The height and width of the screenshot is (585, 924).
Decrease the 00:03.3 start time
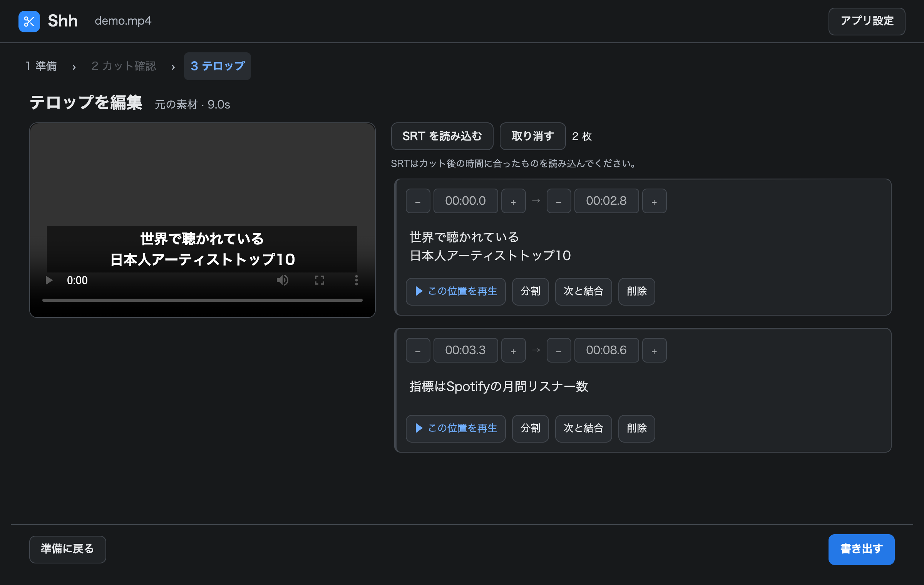point(418,350)
